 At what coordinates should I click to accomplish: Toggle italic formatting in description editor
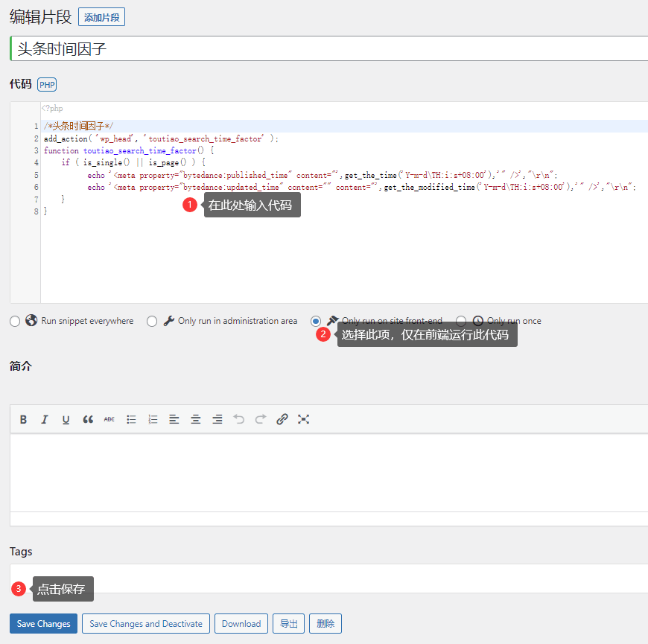45,419
